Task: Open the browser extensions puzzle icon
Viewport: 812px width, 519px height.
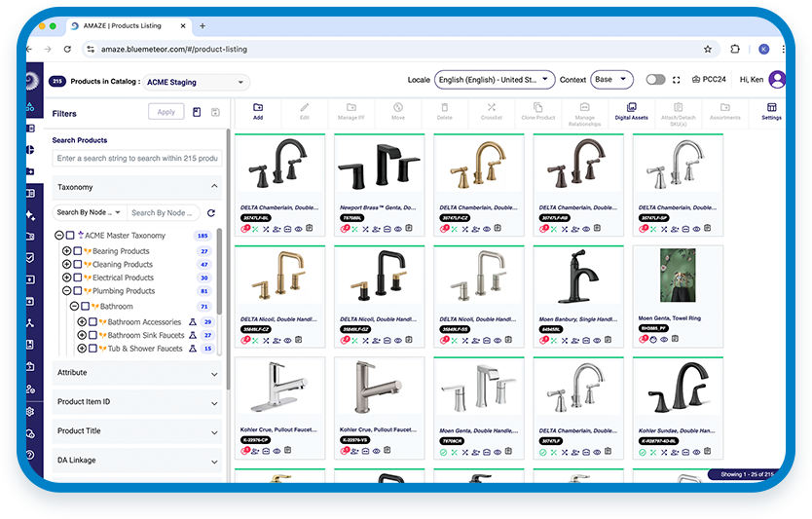Action: pos(734,50)
